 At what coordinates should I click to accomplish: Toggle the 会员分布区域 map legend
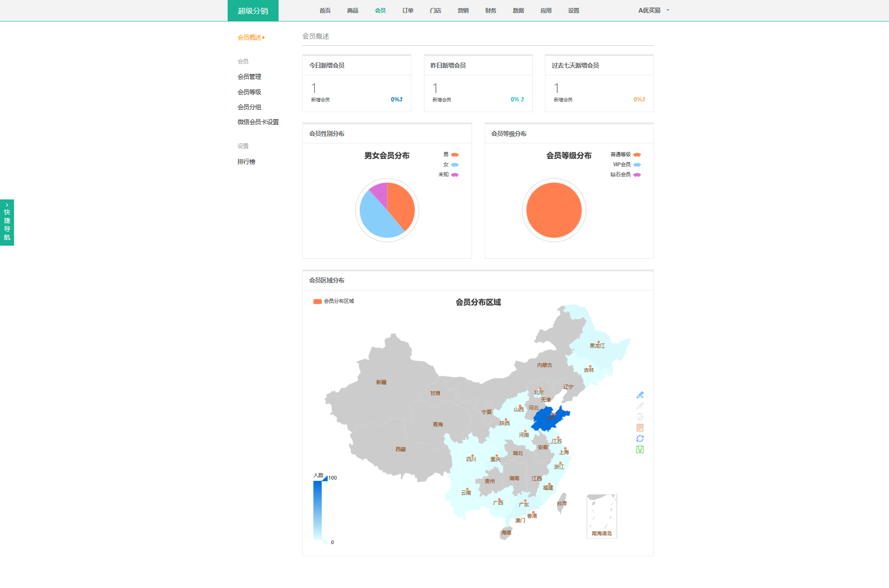point(334,301)
